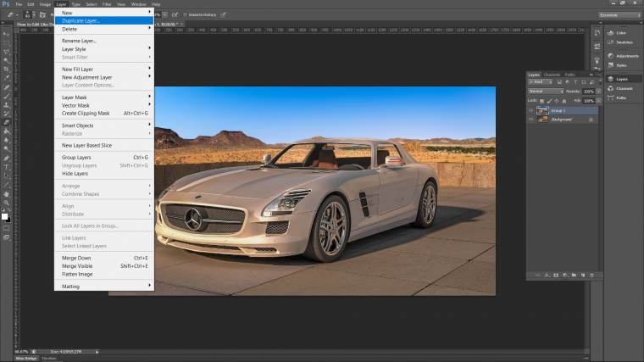Choose Hide Layers from the menu

coord(104,174)
